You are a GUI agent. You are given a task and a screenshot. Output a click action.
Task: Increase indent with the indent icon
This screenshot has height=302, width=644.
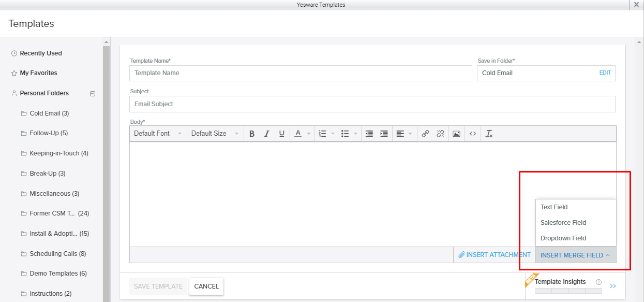(384, 134)
